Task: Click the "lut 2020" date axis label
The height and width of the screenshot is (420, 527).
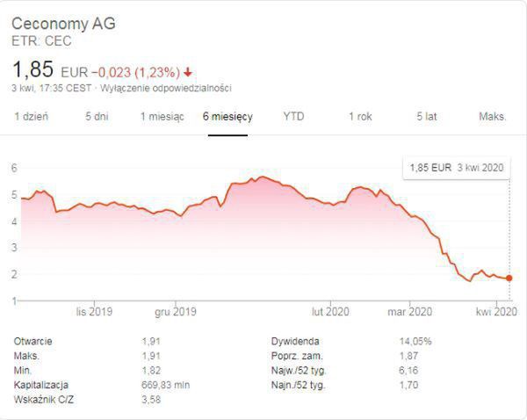Action: (332, 311)
